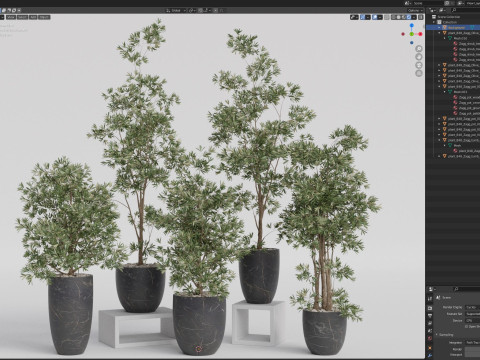The height and width of the screenshot is (360, 480).
Task: Open the Feature Set dropdown
Action: (x=472, y=314)
